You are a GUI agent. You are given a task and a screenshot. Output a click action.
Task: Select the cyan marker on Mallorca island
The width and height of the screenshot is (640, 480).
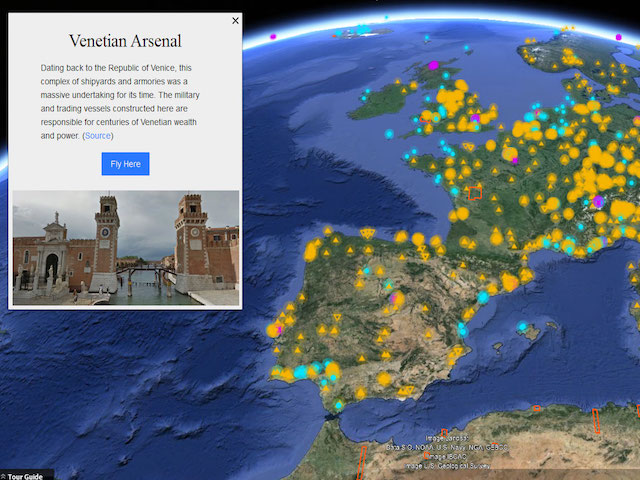point(523,326)
